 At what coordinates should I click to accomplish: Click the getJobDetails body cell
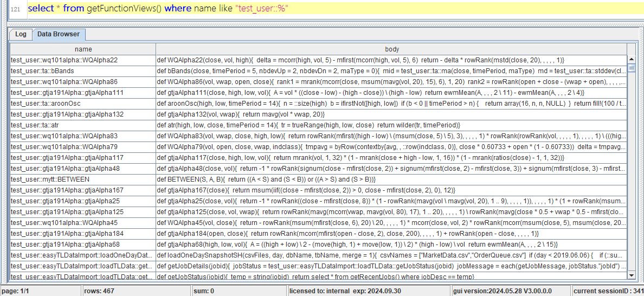coord(391,266)
